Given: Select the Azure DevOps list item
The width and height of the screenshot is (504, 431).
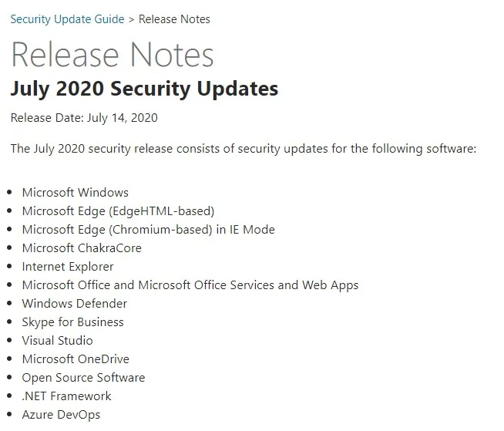Looking at the screenshot, I should point(61,415).
